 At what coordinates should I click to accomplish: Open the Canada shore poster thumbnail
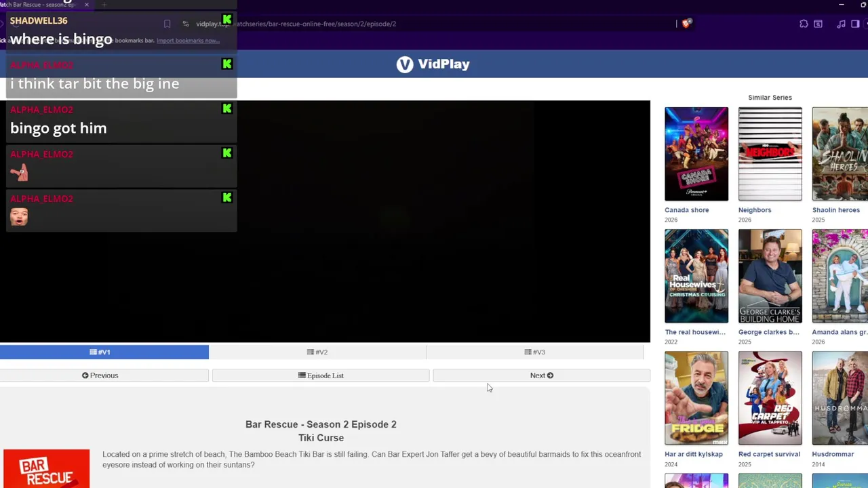pos(696,154)
